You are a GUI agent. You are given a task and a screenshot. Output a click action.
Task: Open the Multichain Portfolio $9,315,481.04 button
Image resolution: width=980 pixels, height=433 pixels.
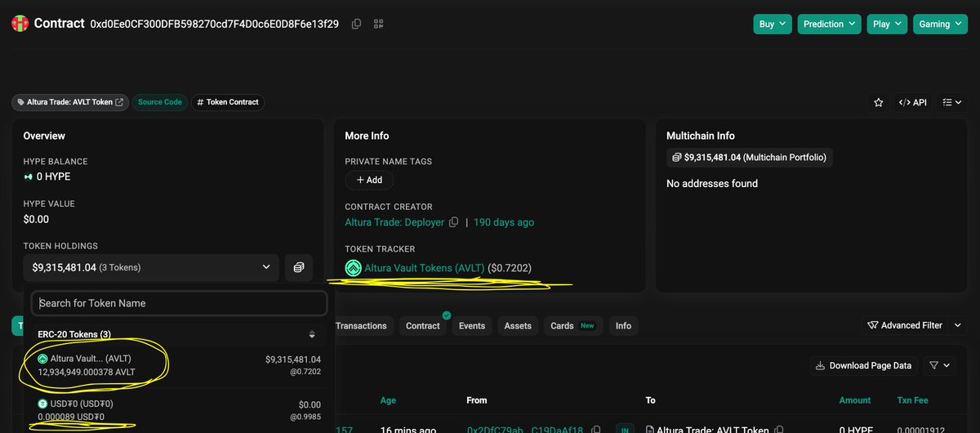(750, 158)
